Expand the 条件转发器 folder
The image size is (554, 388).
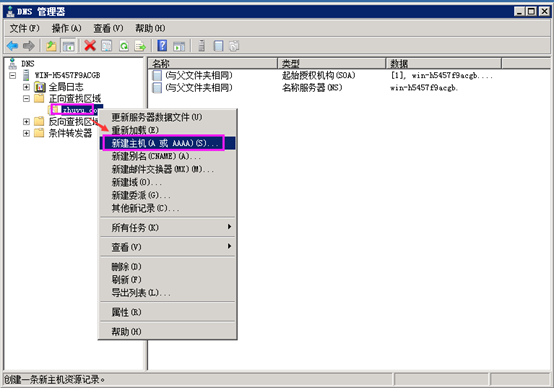26,133
